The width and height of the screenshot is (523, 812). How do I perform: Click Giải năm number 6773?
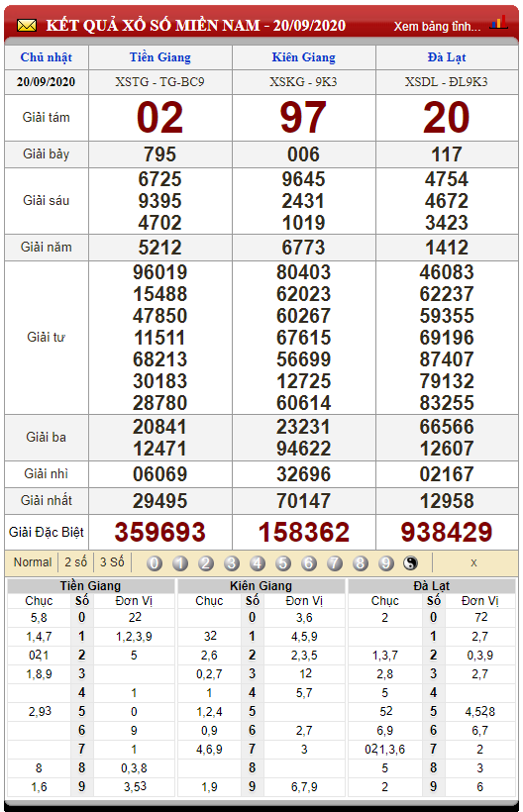pyautogui.click(x=304, y=248)
